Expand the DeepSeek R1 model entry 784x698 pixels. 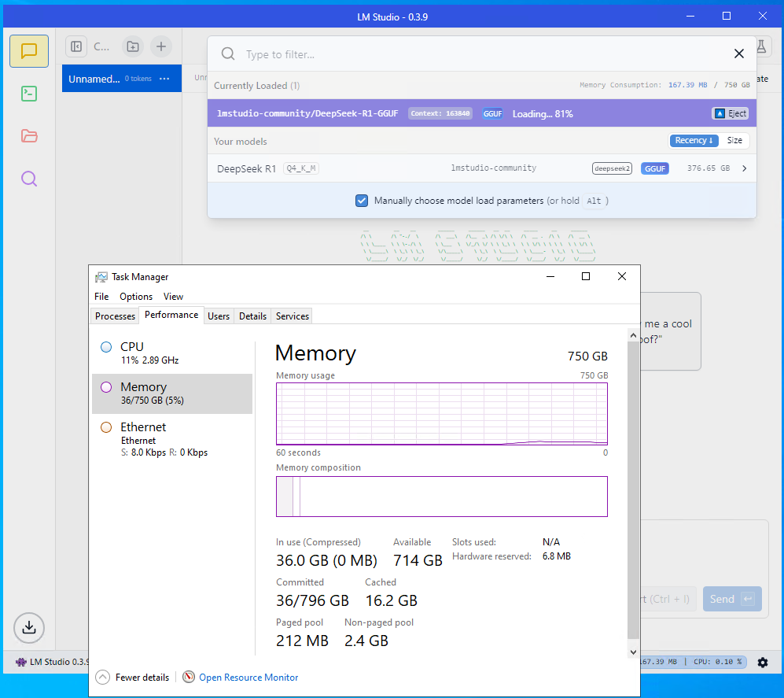pos(744,168)
